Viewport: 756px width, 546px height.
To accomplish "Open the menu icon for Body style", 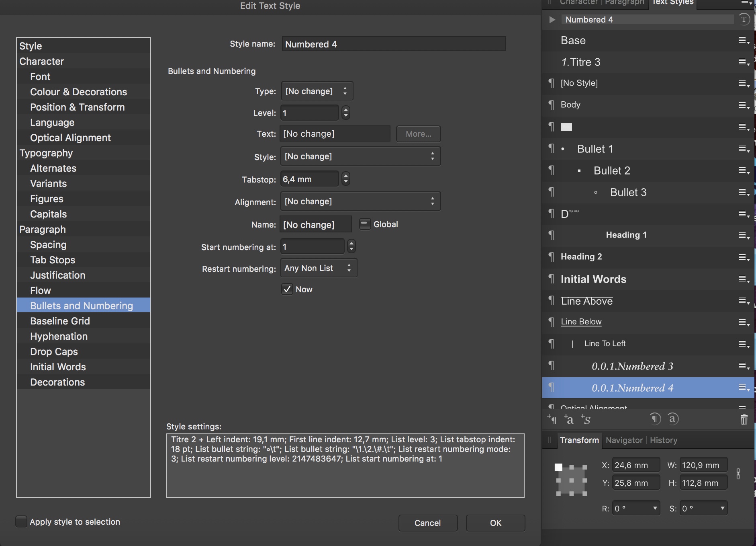I will point(744,105).
